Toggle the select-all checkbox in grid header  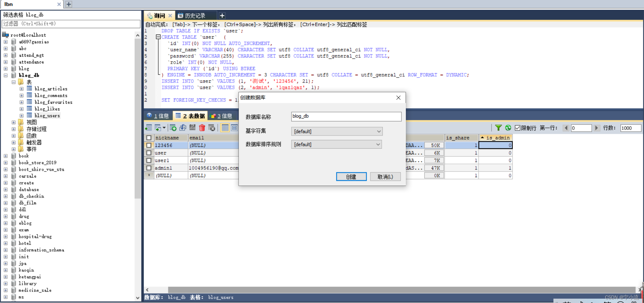pos(149,138)
